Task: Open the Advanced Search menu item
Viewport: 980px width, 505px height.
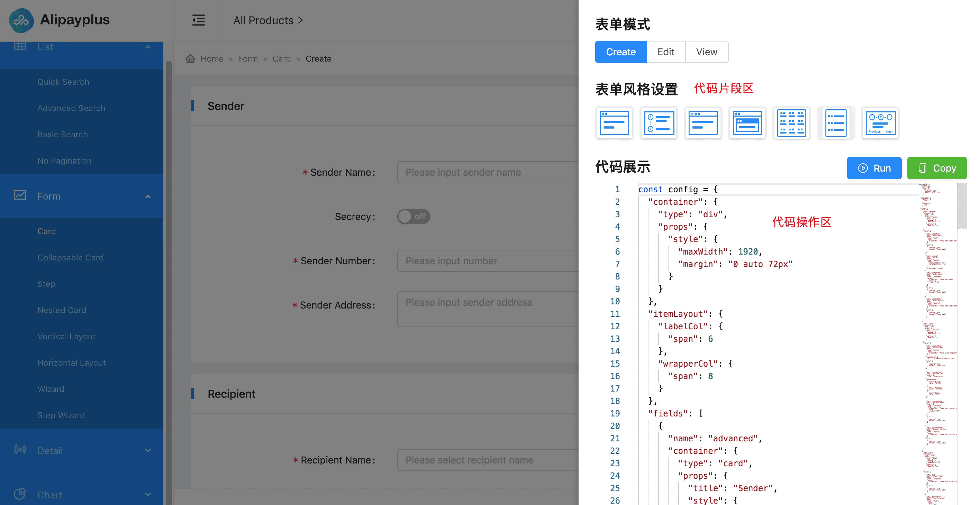Action: point(71,108)
